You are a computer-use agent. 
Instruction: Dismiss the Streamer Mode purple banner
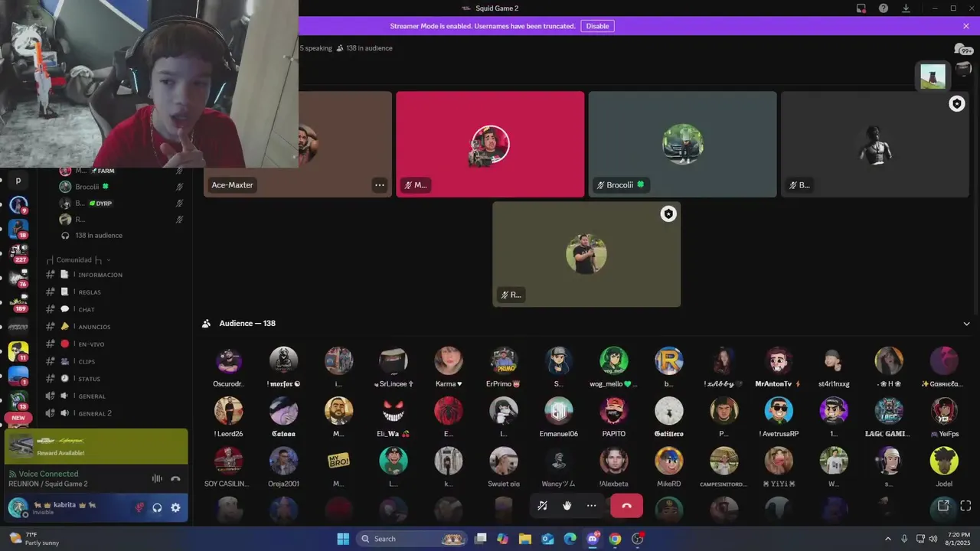point(966,26)
